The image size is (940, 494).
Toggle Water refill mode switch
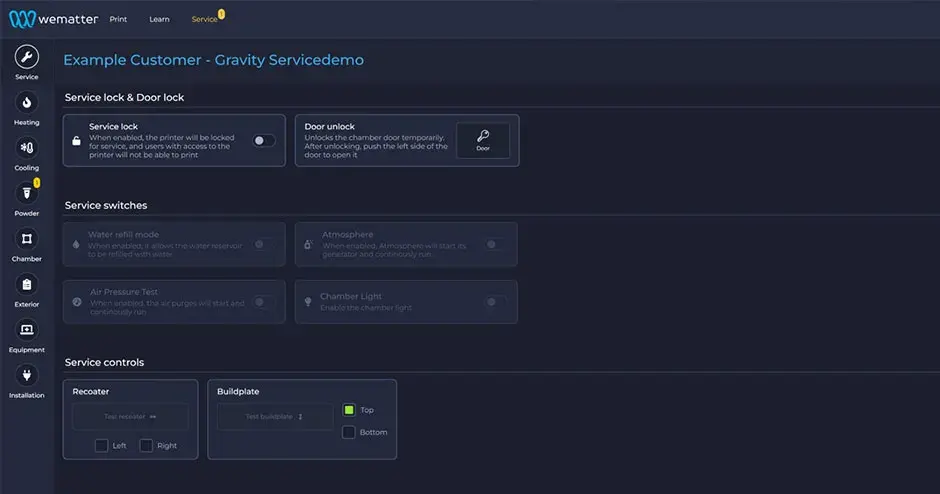click(263, 244)
